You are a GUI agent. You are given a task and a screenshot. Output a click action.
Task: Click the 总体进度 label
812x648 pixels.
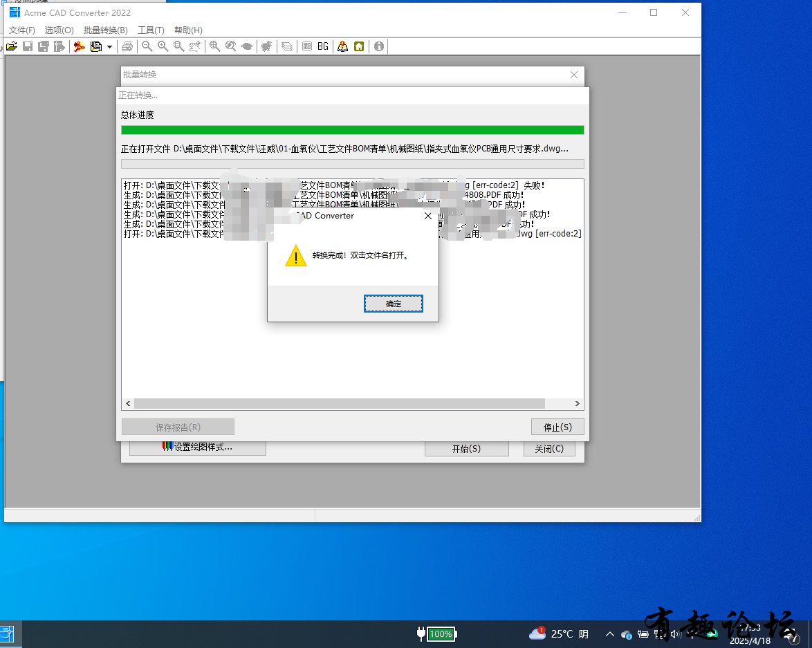pyautogui.click(x=137, y=115)
